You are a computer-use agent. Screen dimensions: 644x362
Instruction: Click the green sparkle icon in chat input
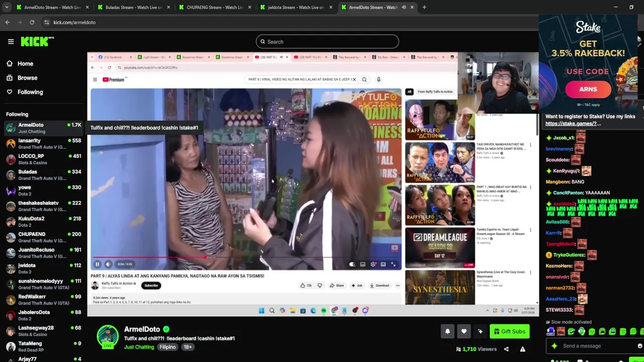coord(554,346)
